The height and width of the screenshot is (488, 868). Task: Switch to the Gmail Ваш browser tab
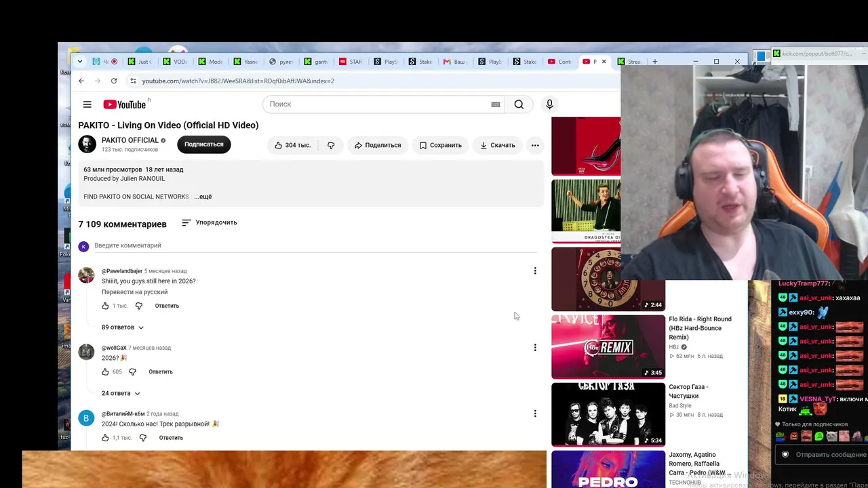456,62
